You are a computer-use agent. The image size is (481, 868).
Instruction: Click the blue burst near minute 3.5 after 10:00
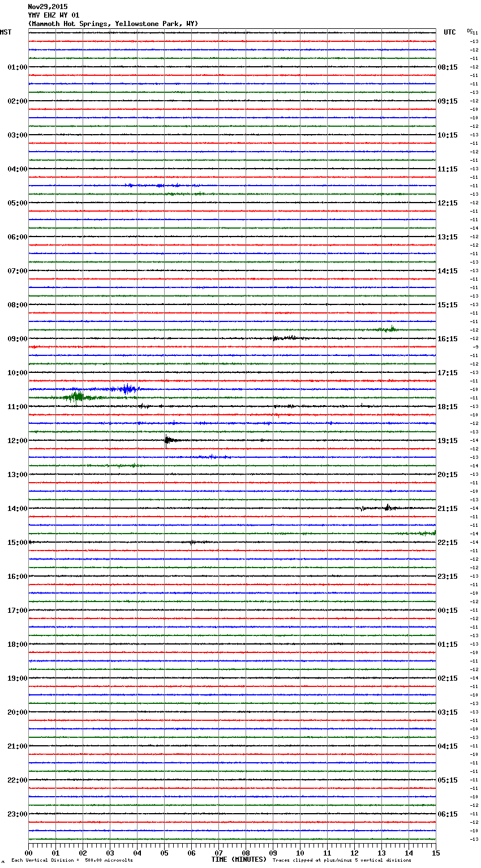[128, 389]
